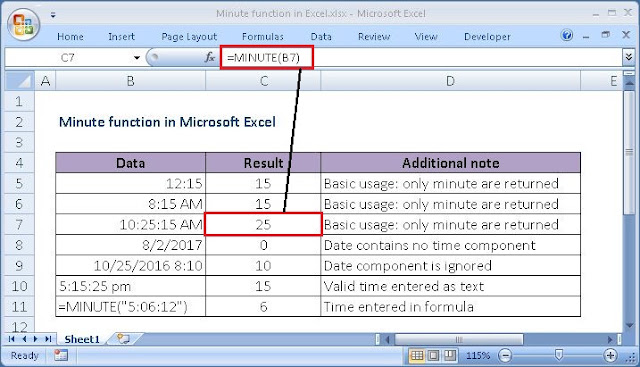Open the Formulas ribbon tab
The height and width of the screenshot is (367, 640).
(262, 37)
